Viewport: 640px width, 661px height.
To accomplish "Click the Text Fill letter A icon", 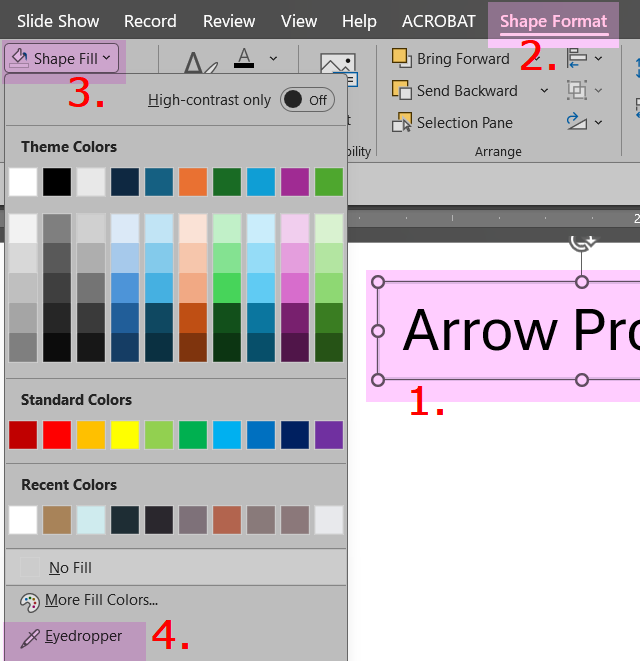I will pos(244,58).
